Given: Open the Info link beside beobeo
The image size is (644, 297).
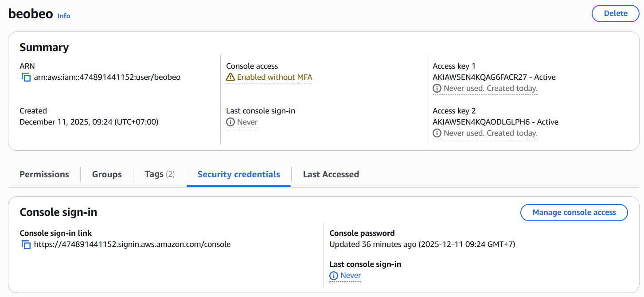Looking at the screenshot, I should coord(64,16).
